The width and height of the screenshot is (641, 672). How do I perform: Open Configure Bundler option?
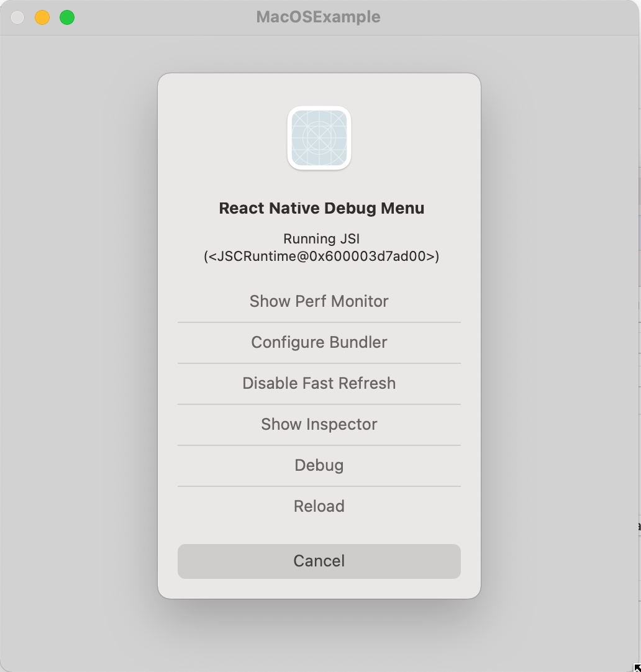[319, 342]
